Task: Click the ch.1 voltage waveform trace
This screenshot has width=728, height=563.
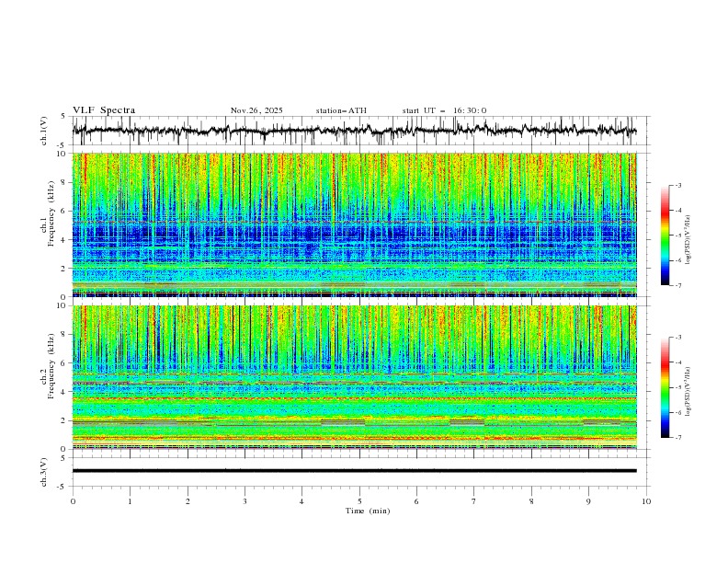Action: coord(354,131)
